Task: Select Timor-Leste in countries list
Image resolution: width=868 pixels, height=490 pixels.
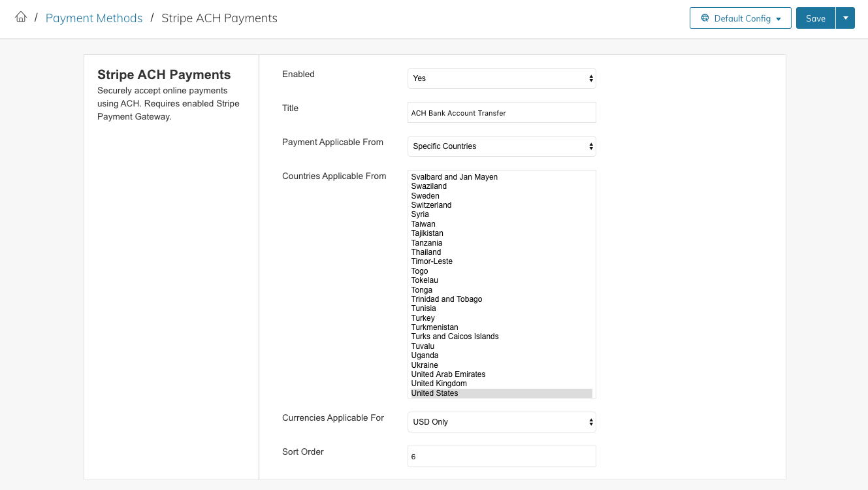Action: tap(500, 261)
